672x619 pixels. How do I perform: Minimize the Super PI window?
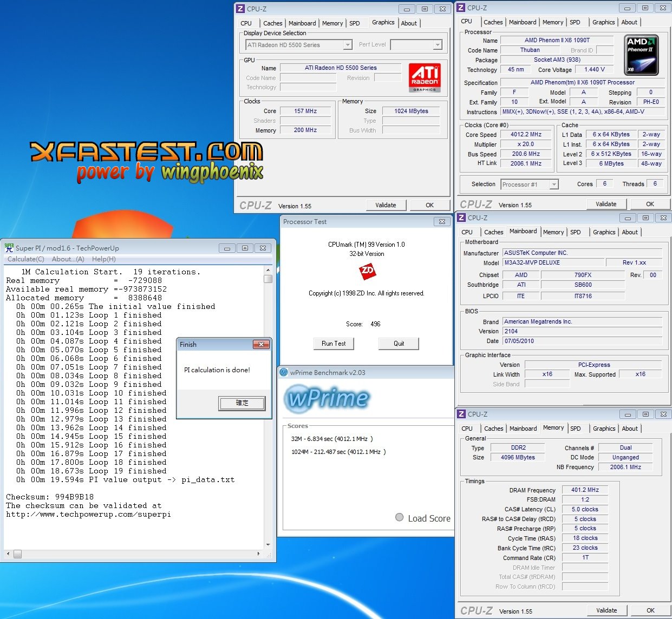(x=227, y=248)
